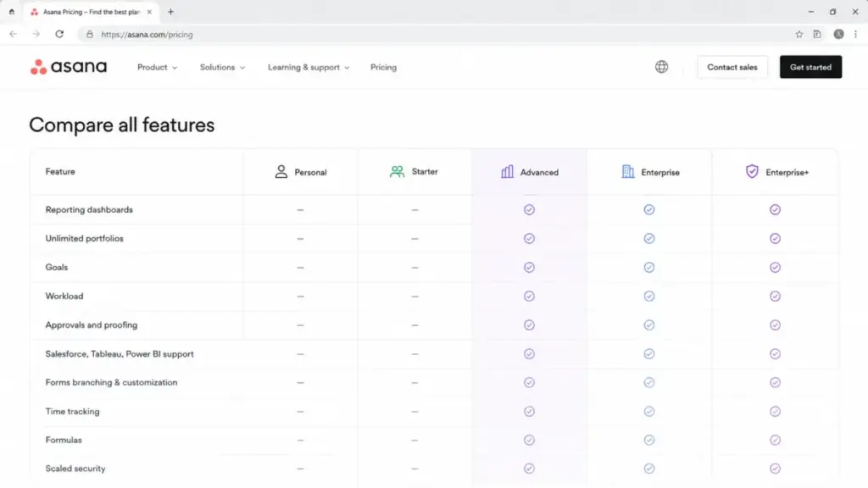
Task: Reload the page with the refresh icon
Action: [59, 34]
